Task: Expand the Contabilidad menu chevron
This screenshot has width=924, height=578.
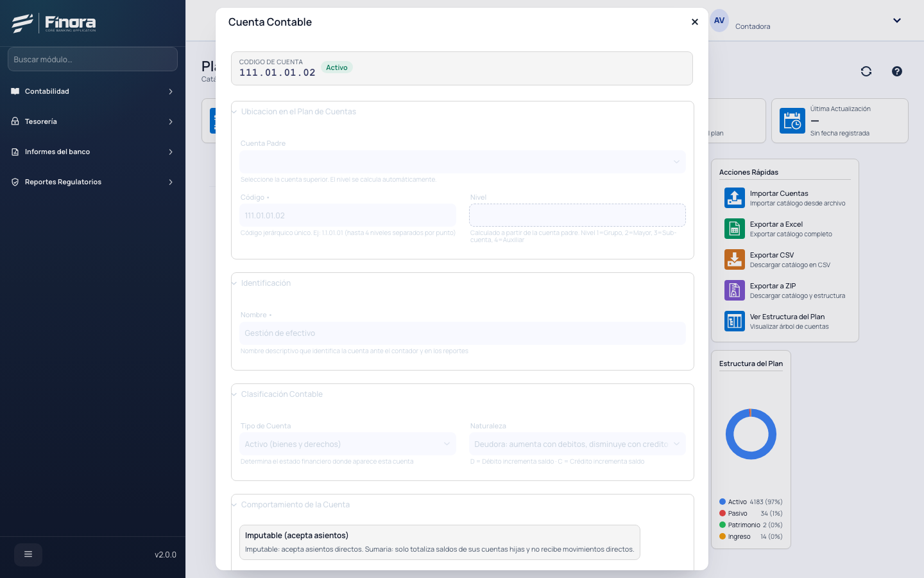Action: click(x=171, y=91)
